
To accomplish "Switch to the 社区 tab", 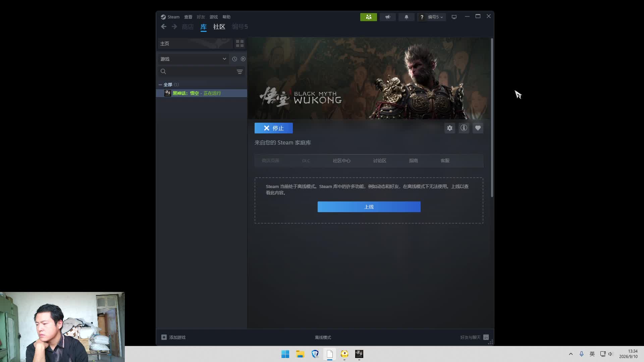I will 219,27.
